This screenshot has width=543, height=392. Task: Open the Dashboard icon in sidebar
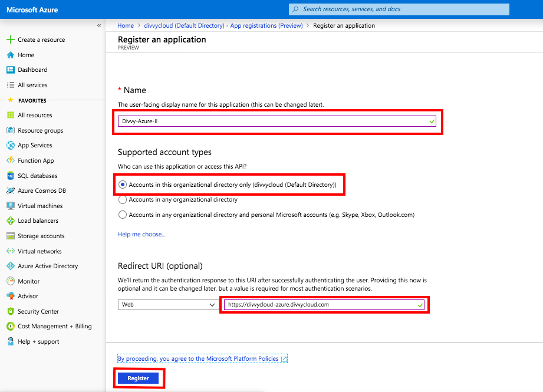point(11,70)
